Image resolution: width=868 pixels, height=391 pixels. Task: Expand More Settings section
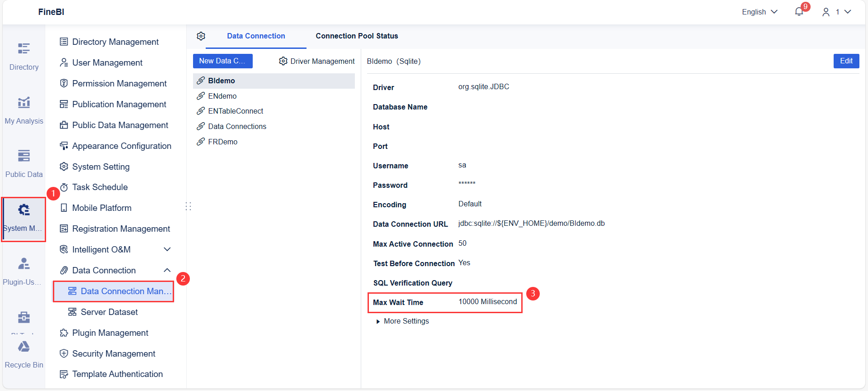coord(378,321)
